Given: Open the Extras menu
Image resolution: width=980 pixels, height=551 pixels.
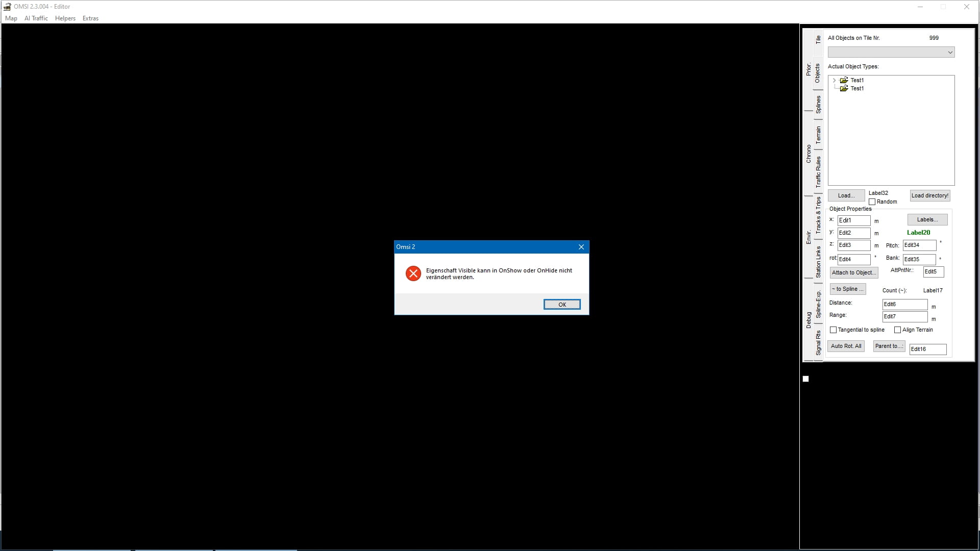Looking at the screenshot, I should [90, 18].
